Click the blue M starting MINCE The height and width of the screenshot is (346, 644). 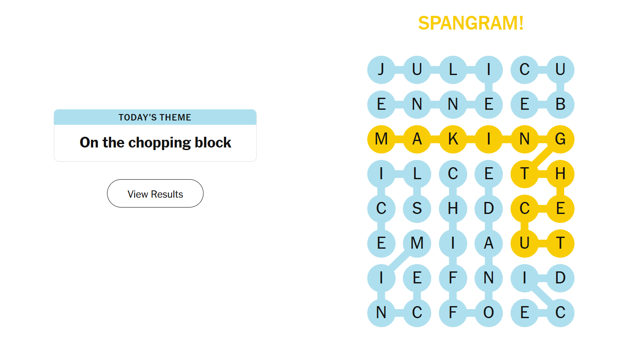click(x=417, y=244)
